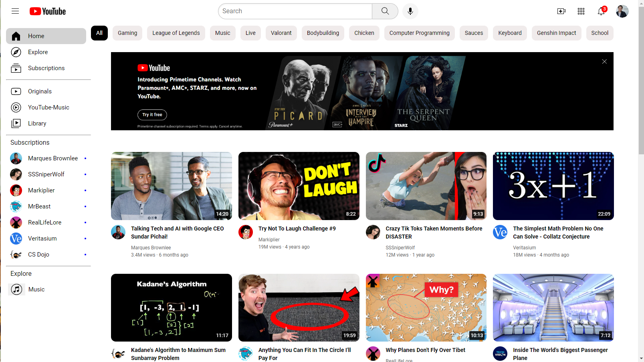
Task: Open Markiplier subscription channel
Action: [x=48, y=190]
